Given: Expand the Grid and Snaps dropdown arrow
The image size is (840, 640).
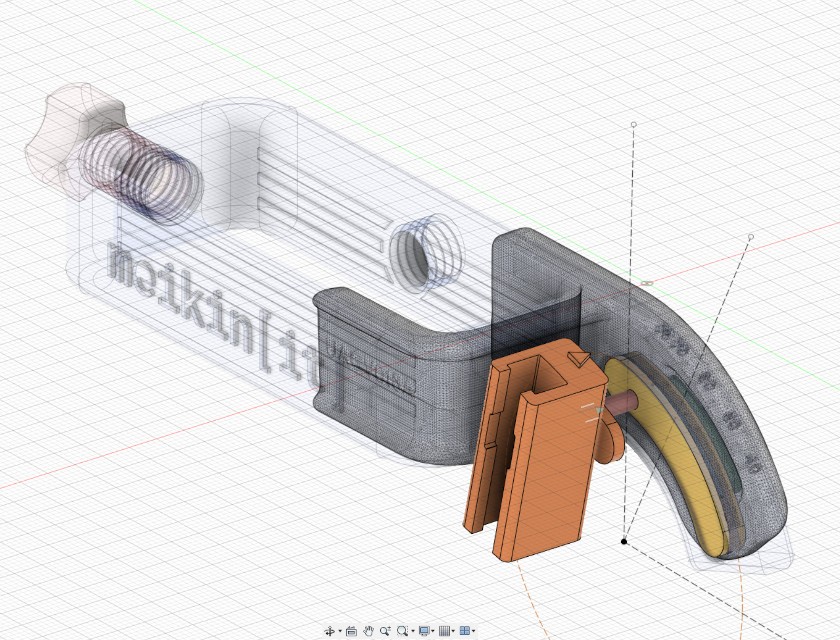Looking at the screenshot, I should pyautogui.click(x=453, y=631).
